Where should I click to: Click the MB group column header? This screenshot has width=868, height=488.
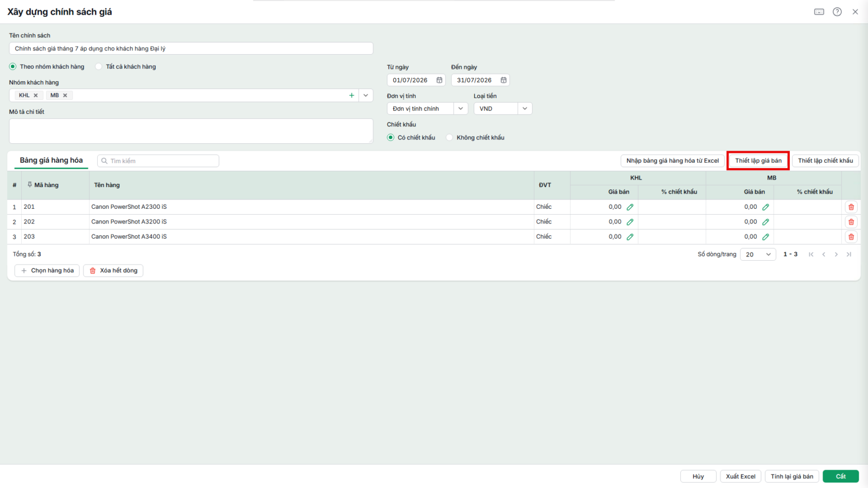coord(774,178)
